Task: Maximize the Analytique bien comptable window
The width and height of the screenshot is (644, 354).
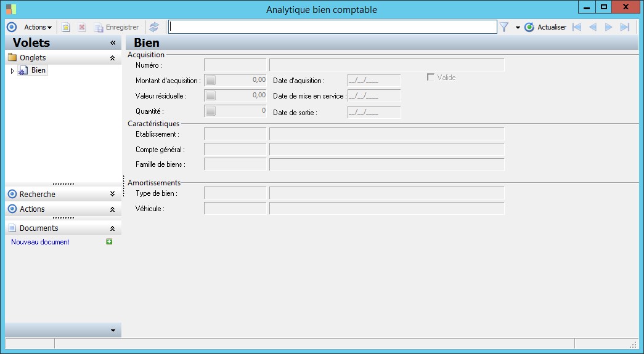Action: click(603, 7)
